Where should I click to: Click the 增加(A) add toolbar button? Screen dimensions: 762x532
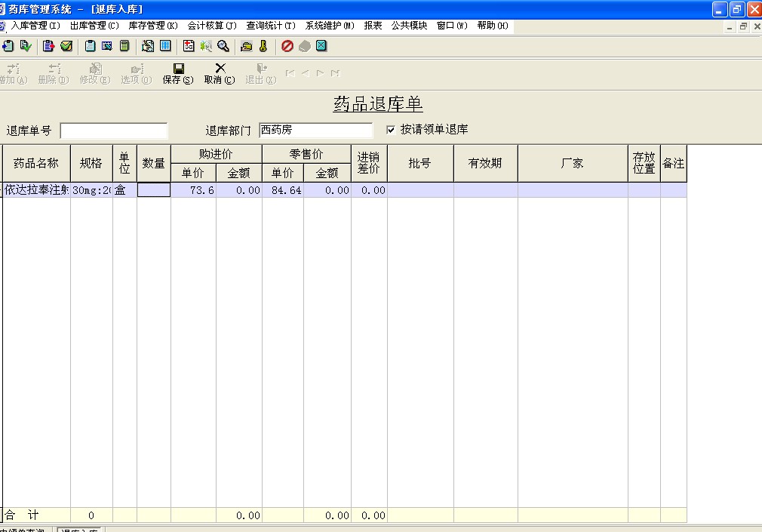pyautogui.click(x=14, y=73)
